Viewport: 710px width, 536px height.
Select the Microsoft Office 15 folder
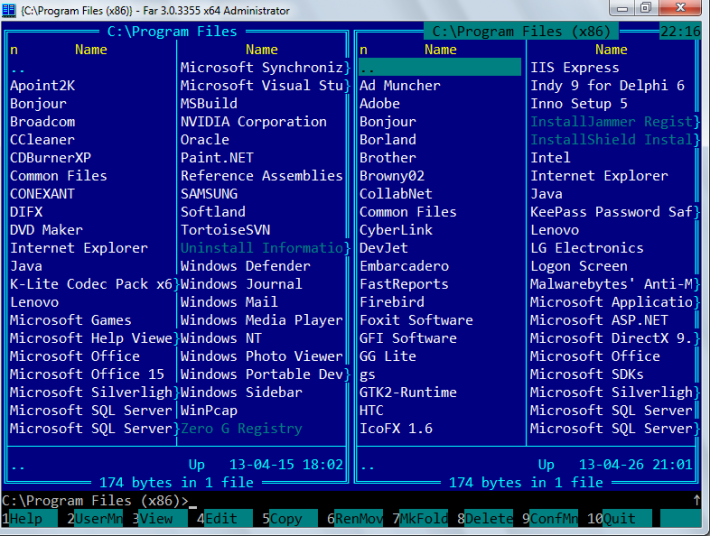(87, 374)
